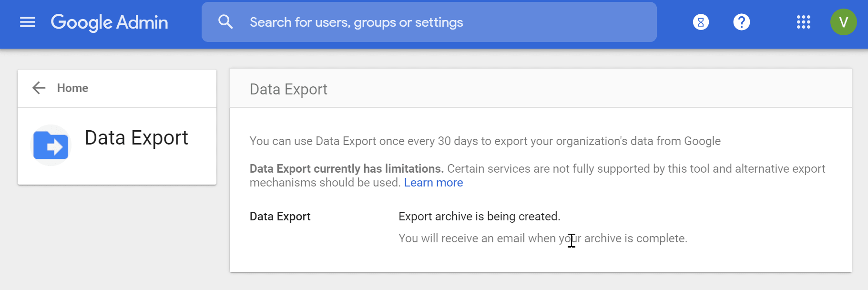
Task: Click the magnifying glass search icon
Action: [225, 22]
